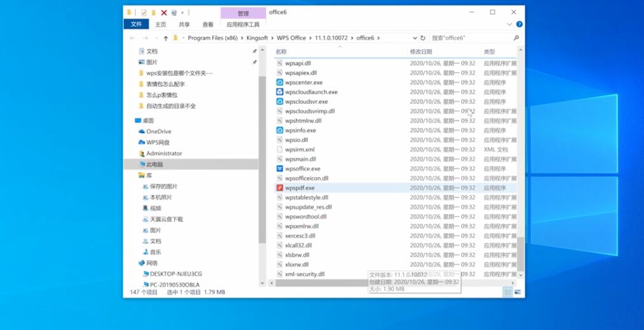Click the search magnifier icon
Image resolution: width=644 pixels, height=330 pixels.
pos(516,38)
